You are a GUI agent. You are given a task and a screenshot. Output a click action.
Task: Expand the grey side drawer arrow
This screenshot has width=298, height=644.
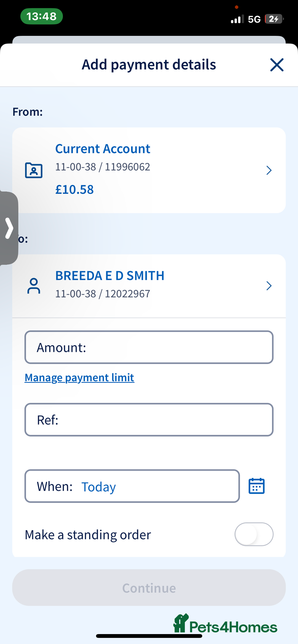(x=9, y=228)
